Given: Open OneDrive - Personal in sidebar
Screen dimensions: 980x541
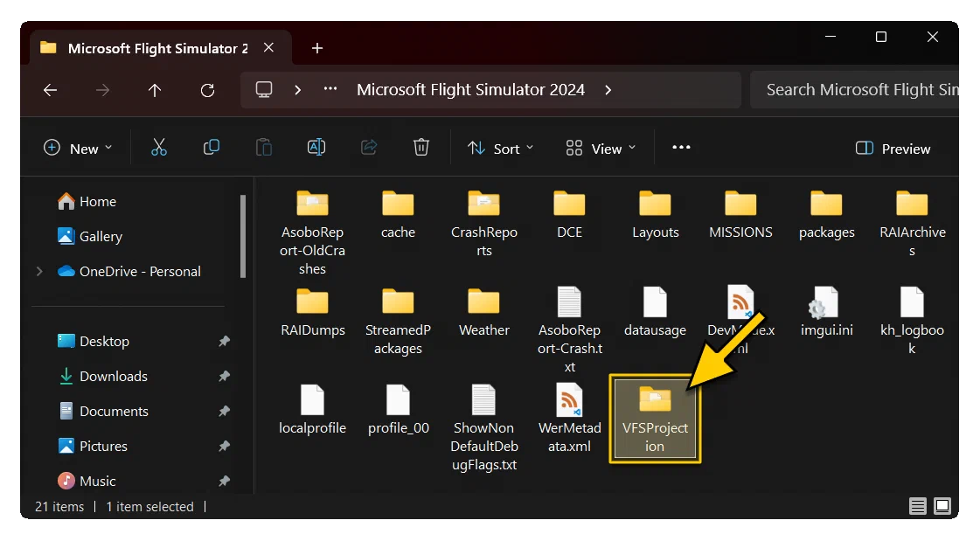Looking at the screenshot, I should tap(129, 272).
